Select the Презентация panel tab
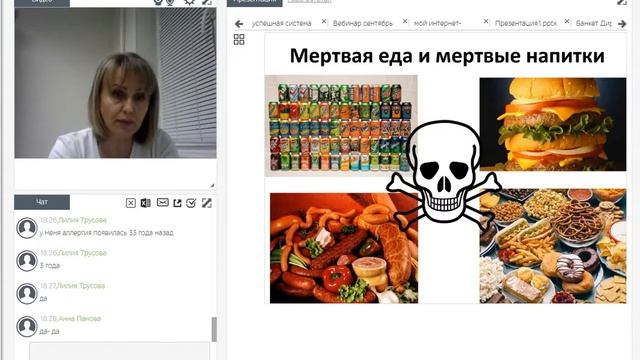The width and height of the screenshot is (640, 360). (255, 2)
